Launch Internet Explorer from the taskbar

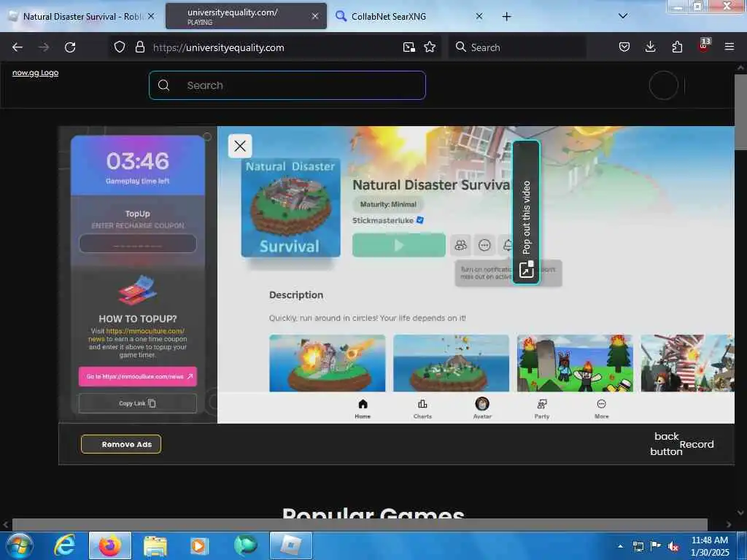tap(64, 545)
